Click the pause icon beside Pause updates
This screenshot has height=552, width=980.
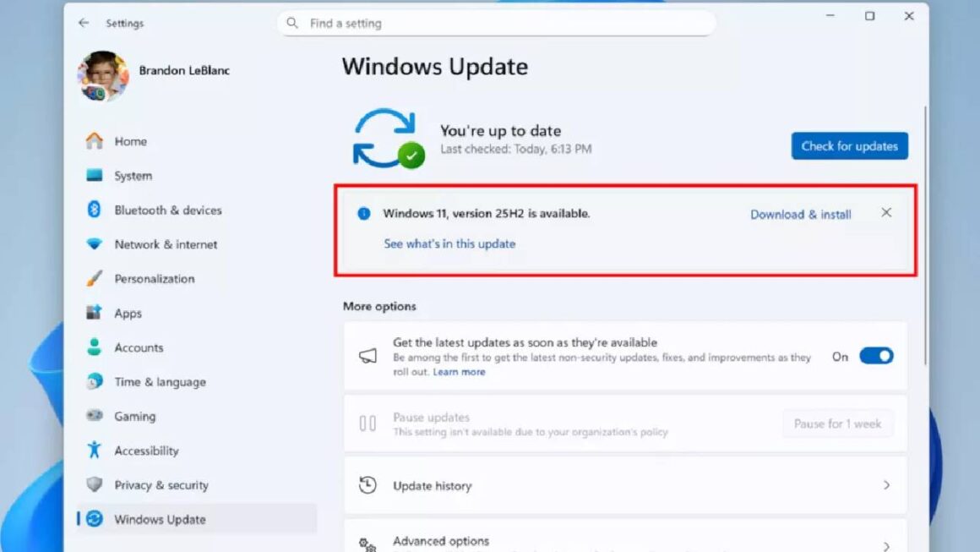click(367, 424)
